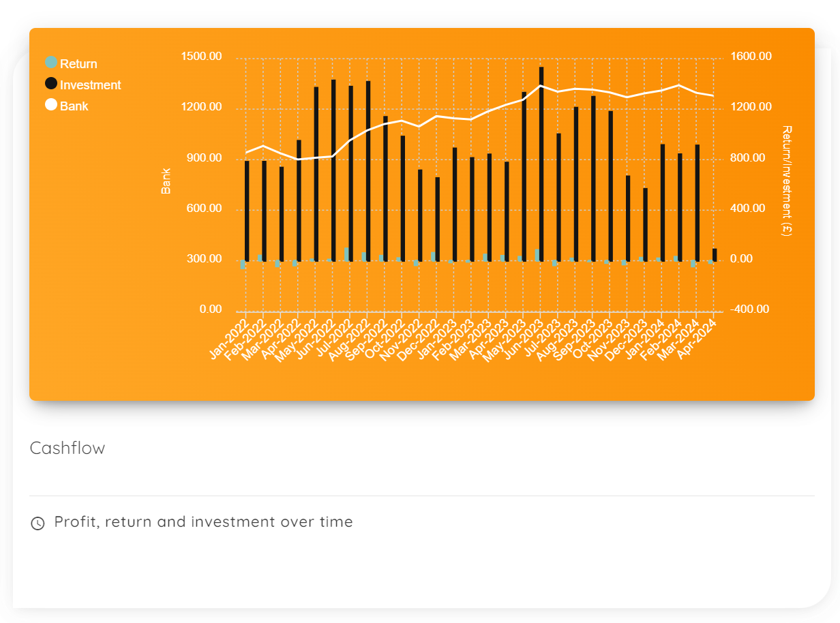840x623 pixels.
Task: Click the 400.00 right axis value
Action: click(748, 209)
